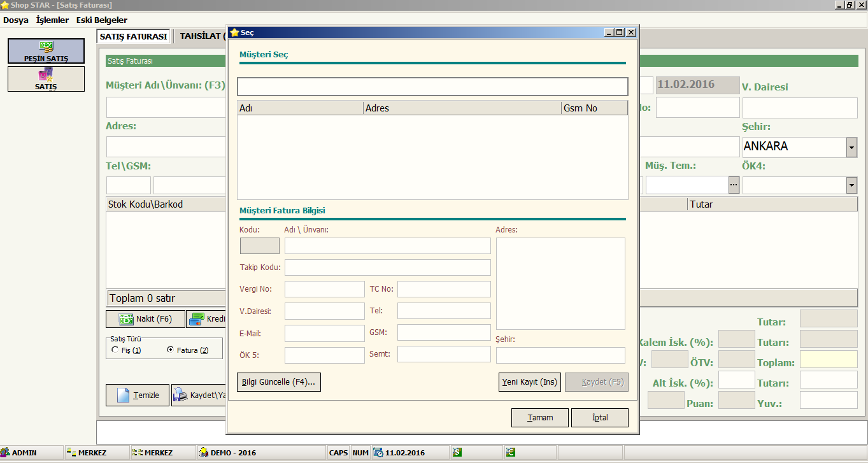Click the GSM input field
This screenshot has height=463, width=868.
coord(444,332)
